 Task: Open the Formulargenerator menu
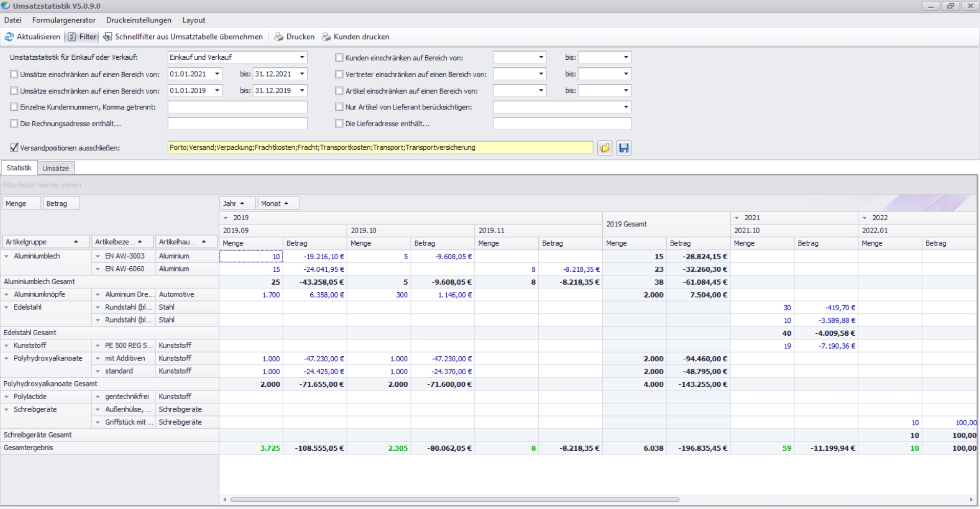[x=63, y=20]
